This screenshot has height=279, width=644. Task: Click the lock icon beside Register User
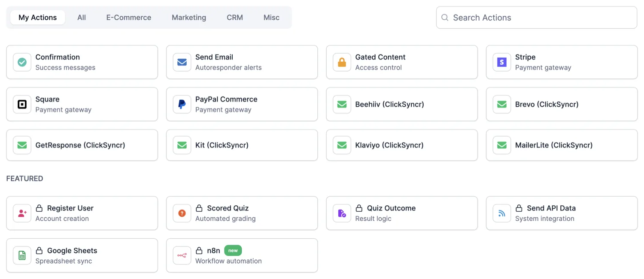(x=39, y=208)
